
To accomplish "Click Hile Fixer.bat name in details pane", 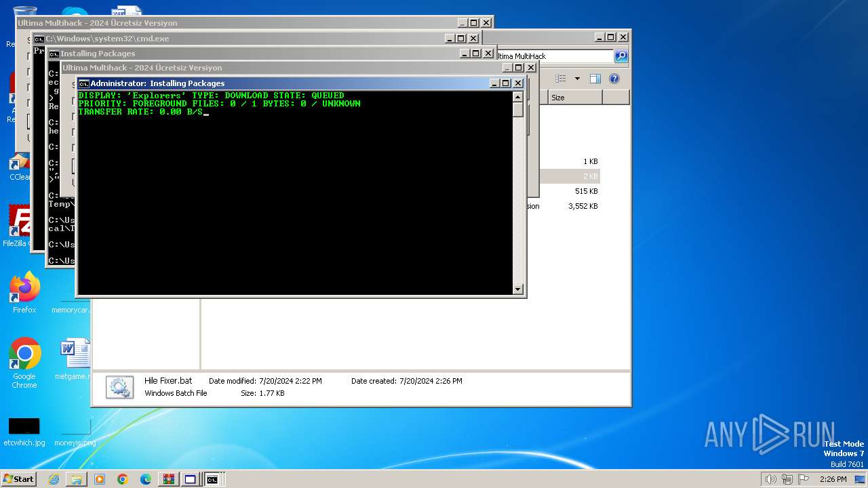I will coord(168,381).
